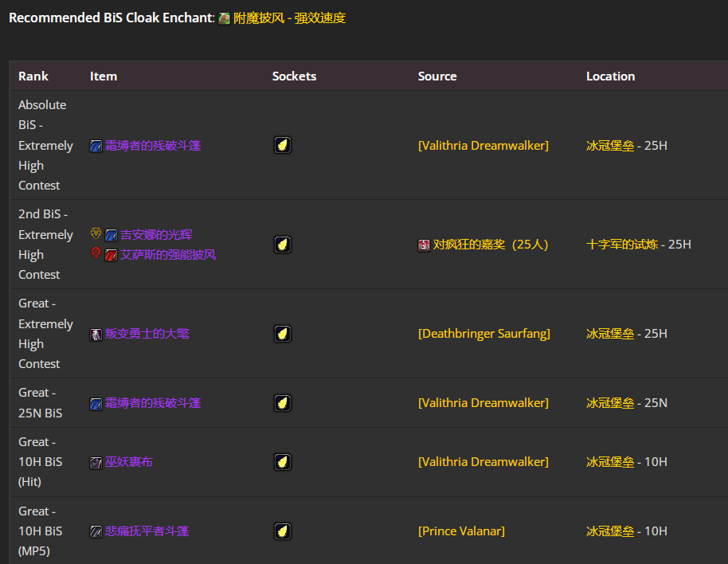Screen dimensions: 728x564
Task: Open the Prince Valanar source link
Action: pyautogui.click(x=461, y=531)
